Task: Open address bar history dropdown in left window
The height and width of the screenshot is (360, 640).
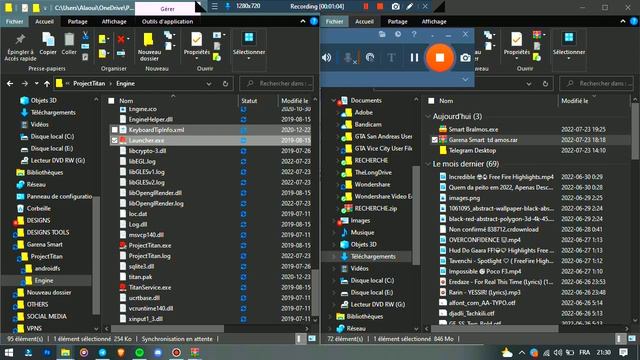Action: tap(209, 83)
